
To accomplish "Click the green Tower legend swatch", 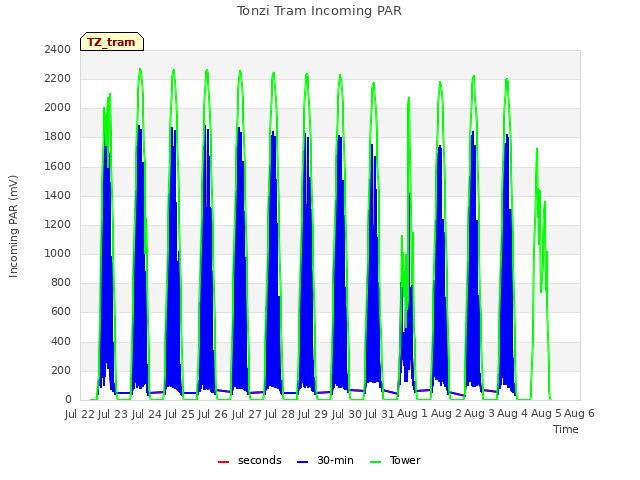I will [x=375, y=462].
